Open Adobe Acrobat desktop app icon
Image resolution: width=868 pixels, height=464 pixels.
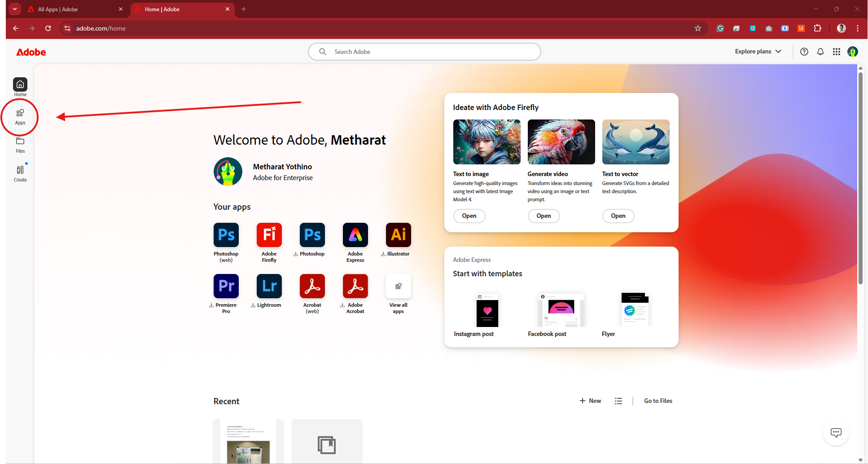tap(355, 286)
